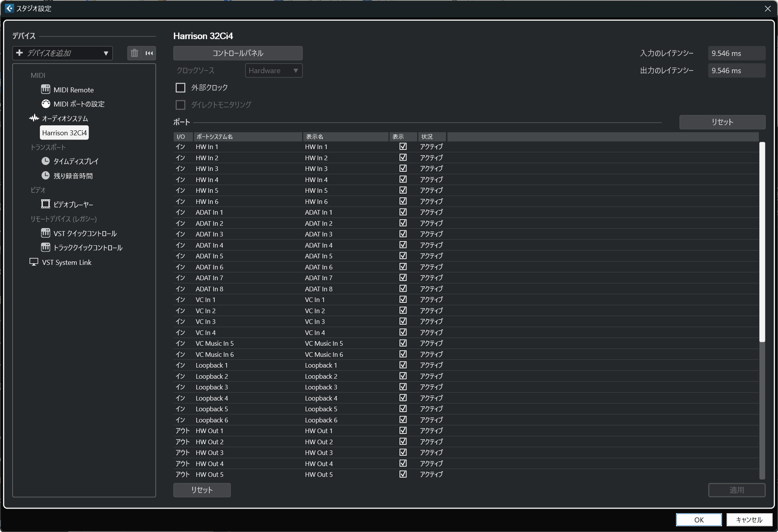
Task: Uncheck visibility for VC In 2
Action: [x=403, y=310]
